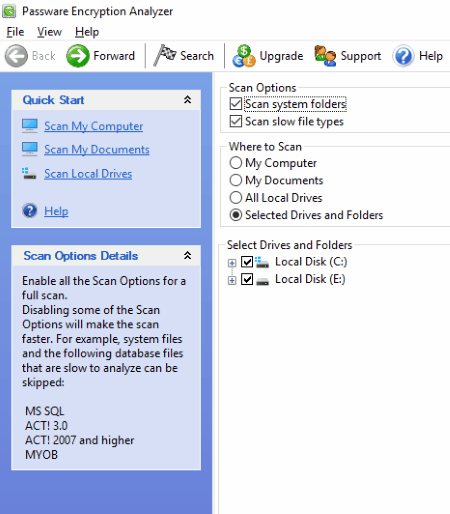Click the Forward toolbar label
The image size is (450, 514).
[x=114, y=56]
